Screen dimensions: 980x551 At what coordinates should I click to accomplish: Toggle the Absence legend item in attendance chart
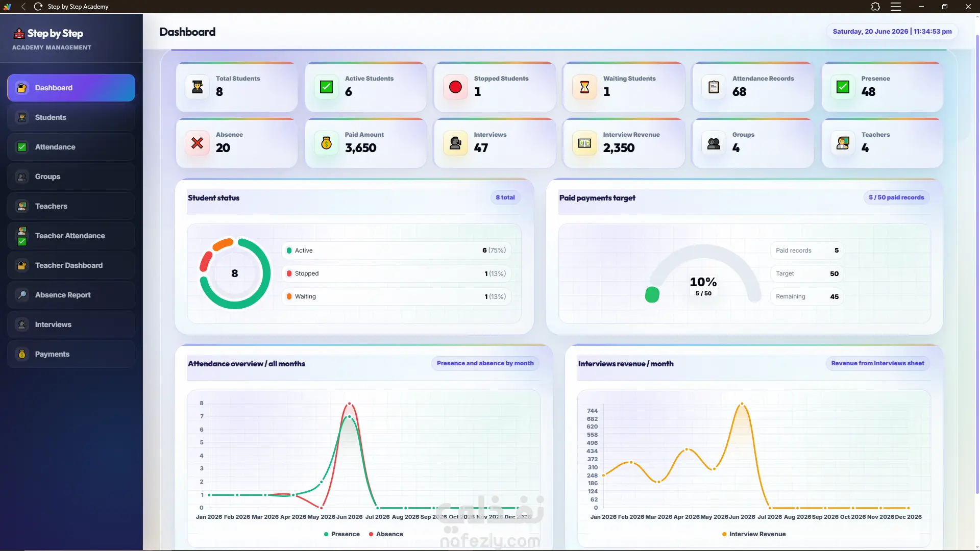click(x=386, y=534)
